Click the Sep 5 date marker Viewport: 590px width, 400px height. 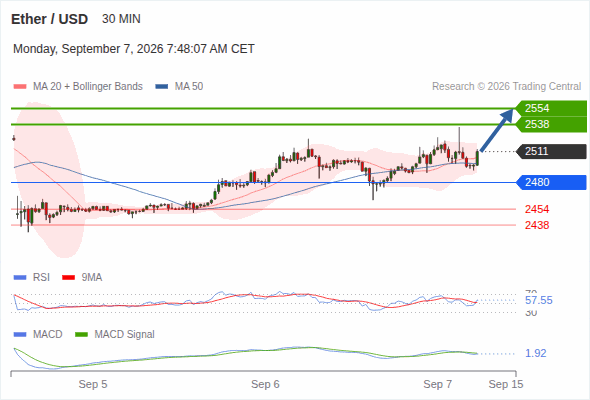pos(93,384)
